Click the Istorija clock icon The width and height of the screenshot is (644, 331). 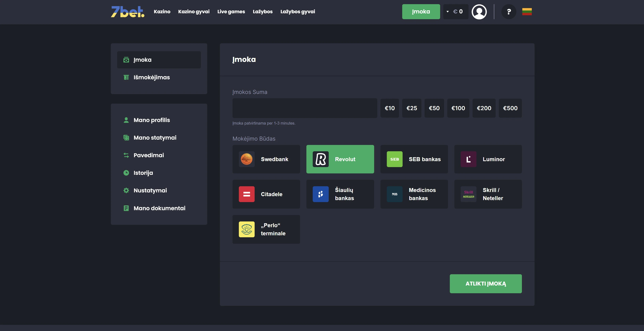(126, 173)
